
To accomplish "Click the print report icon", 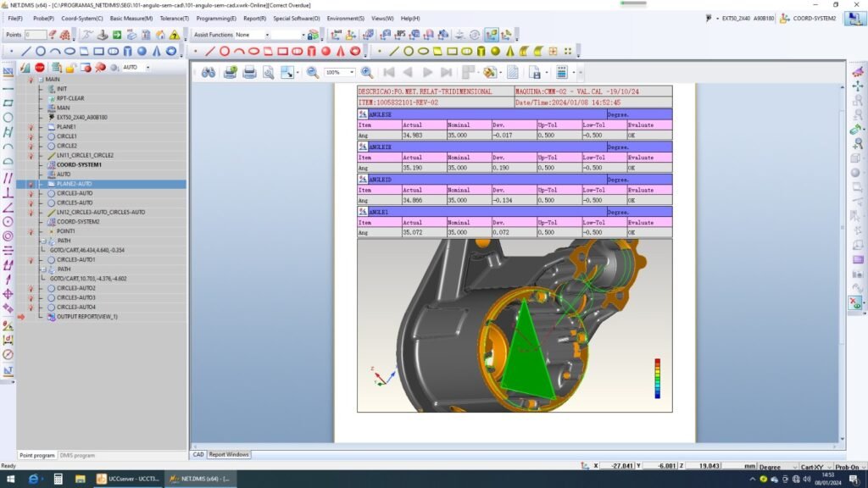I will tap(249, 73).
